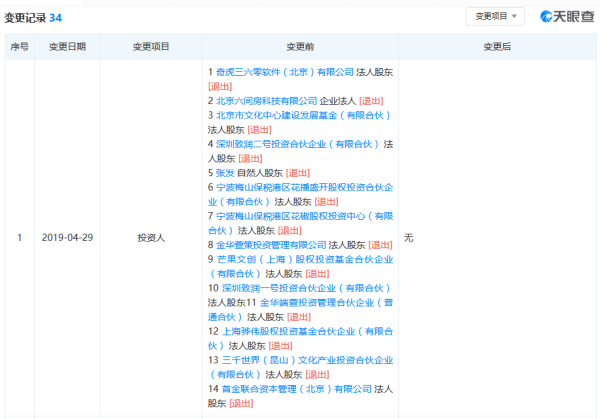
Task: Click 退出 tag after 张发
Action: point(298,173)
